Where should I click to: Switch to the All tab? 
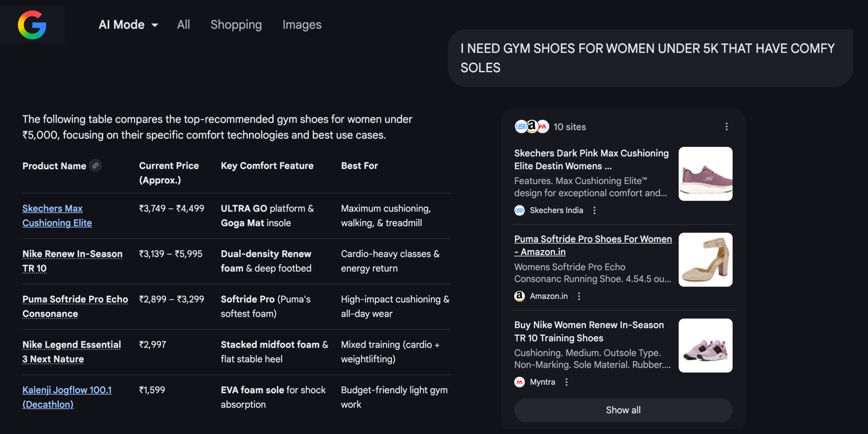point(183,25)
